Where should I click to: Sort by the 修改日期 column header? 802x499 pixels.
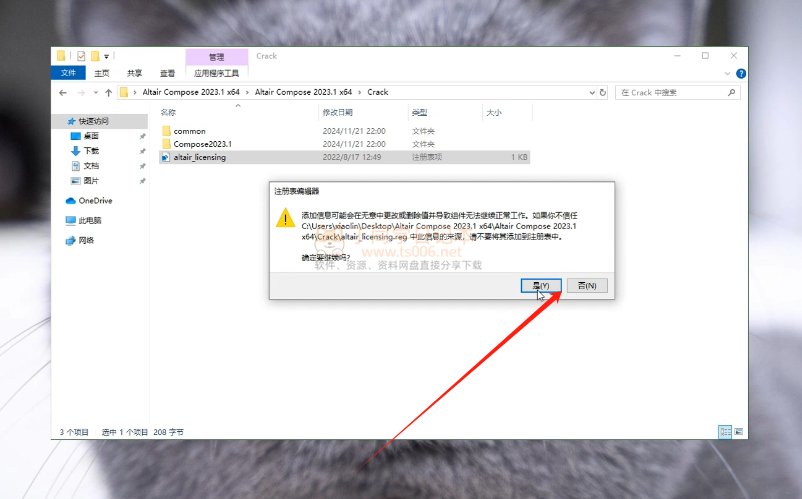coord(337,112)
